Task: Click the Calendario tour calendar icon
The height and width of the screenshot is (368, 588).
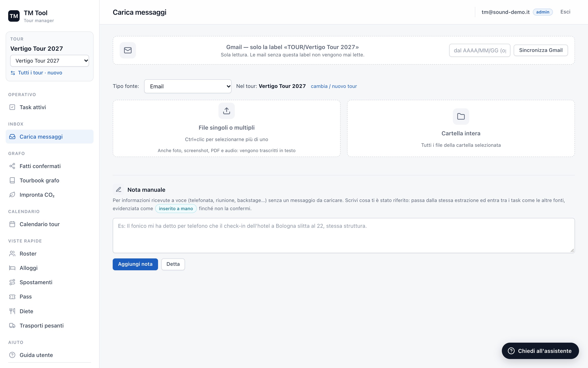Action: tap(12, 224)
